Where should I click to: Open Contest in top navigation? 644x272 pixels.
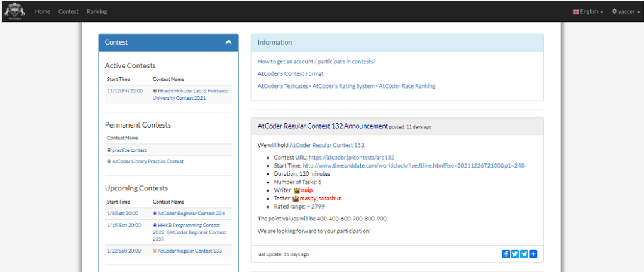pos(68,11)
